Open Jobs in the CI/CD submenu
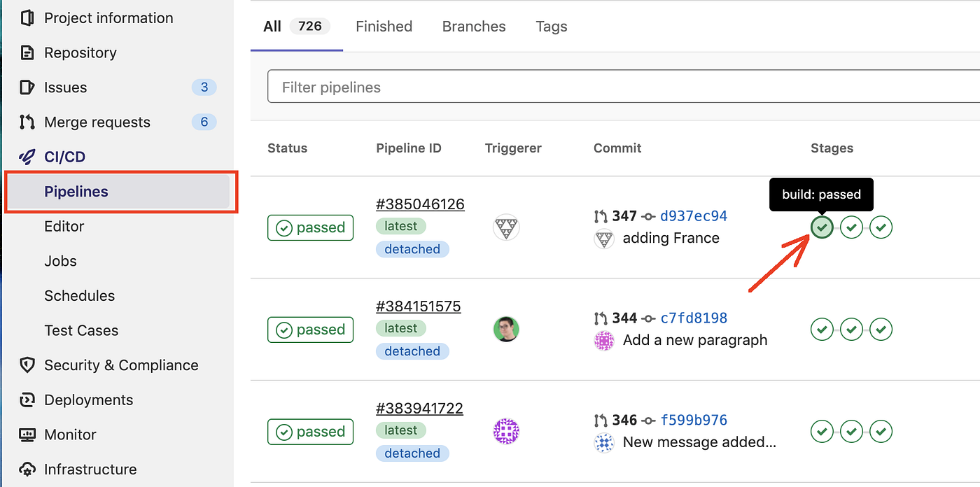The height and width of the screenshot is (487, 980). point(61,261)
